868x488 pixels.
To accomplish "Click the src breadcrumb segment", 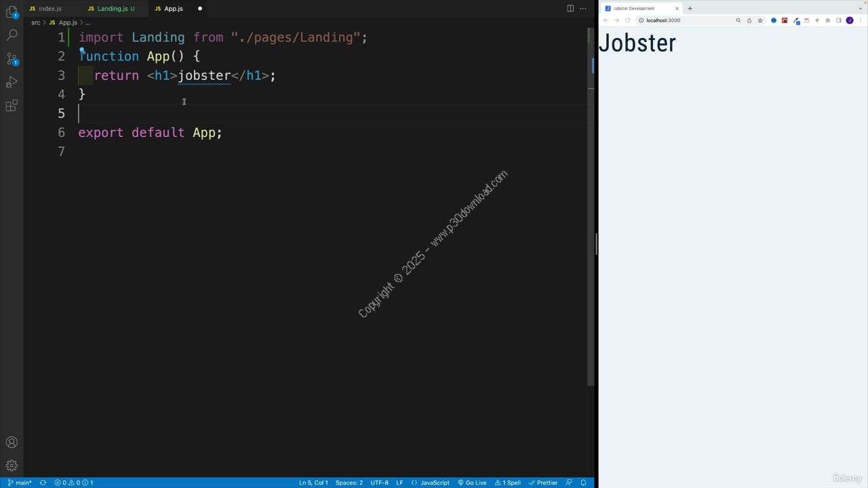I will 35,22.
